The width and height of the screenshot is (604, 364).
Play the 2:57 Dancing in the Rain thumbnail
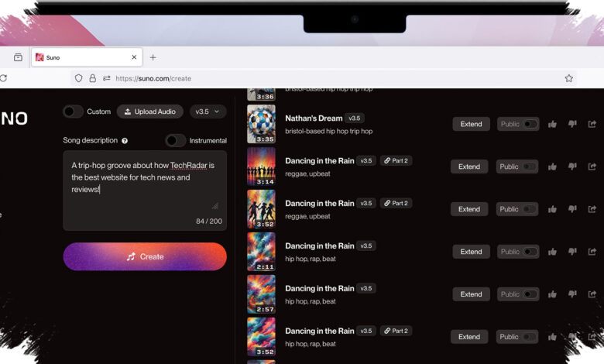click(261, 294)
